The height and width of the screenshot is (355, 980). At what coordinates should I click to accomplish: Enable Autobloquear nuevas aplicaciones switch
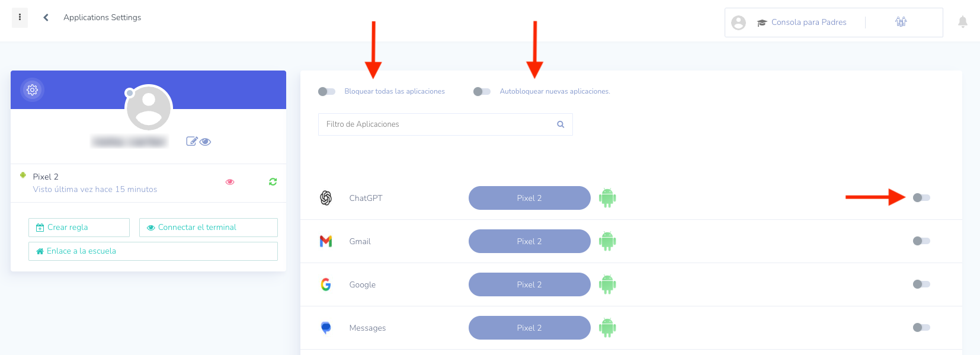(x=482, y=91)
